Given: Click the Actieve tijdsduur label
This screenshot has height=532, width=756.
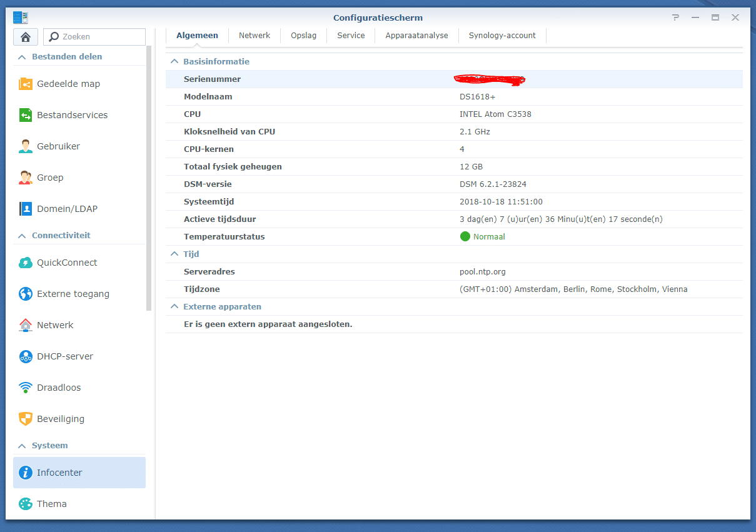Looking at the screenshot, I should (x=219, y=219).
